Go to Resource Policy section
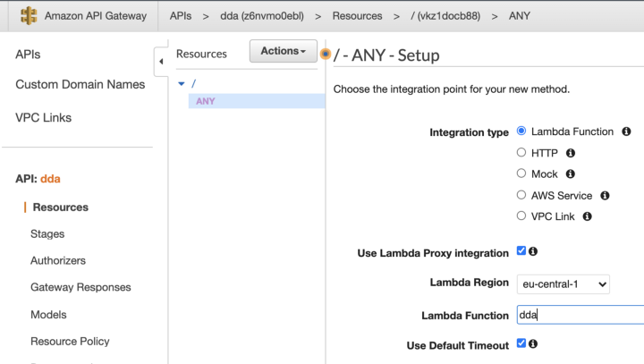 pos(70,342)
